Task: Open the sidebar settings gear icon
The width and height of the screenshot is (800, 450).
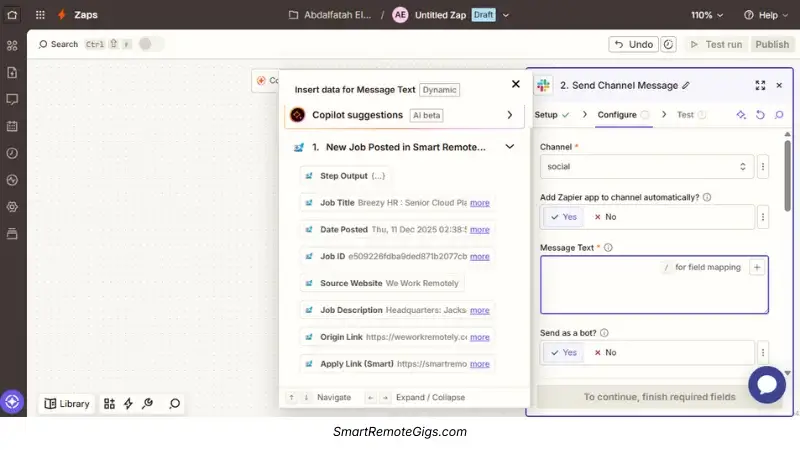Action: (x=12, y=207)
